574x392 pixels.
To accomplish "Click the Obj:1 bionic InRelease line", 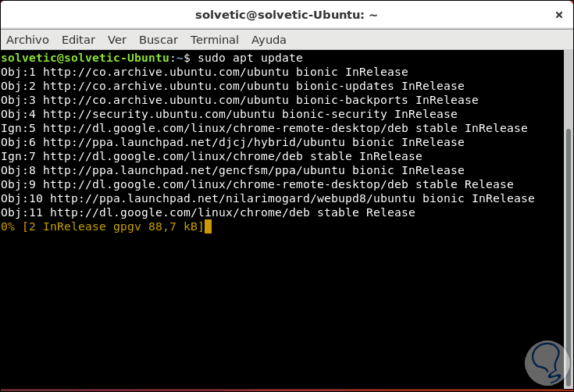I will (205, 72).
